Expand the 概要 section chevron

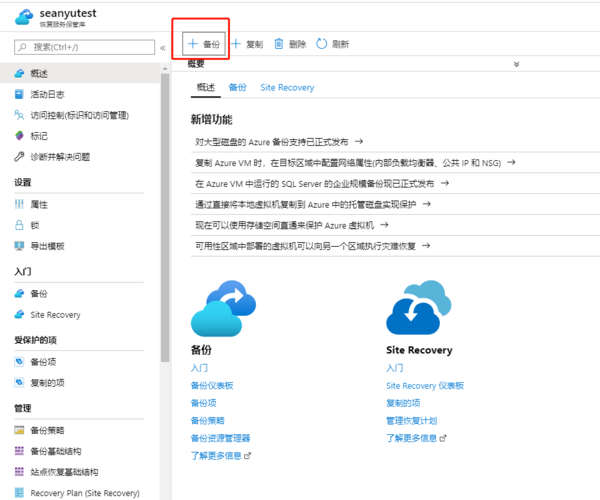[516, 64]
